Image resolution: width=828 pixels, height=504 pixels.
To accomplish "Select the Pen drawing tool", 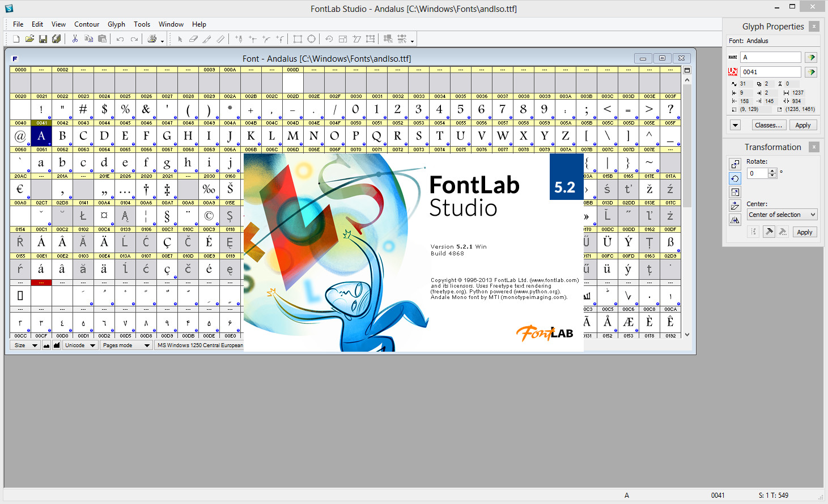I will pos(239,39).
